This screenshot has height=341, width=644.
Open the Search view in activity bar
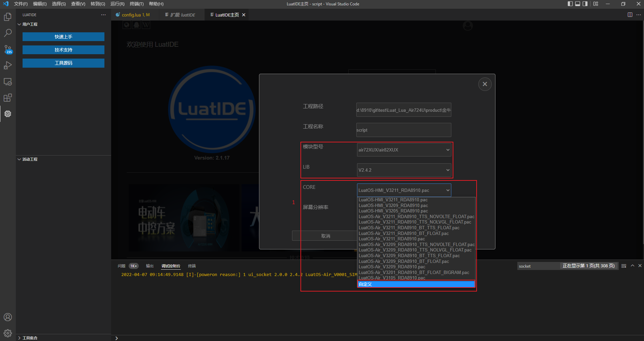click(x=8, y=33)
